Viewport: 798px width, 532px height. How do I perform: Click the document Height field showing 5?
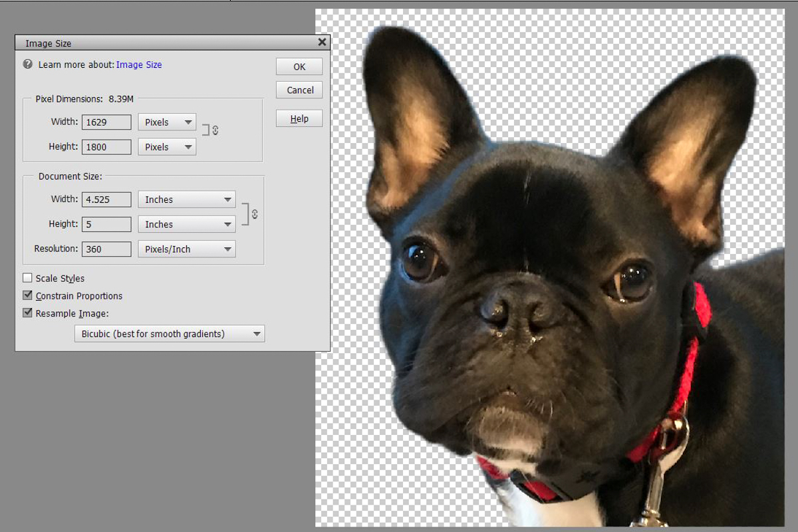[106, 224]
